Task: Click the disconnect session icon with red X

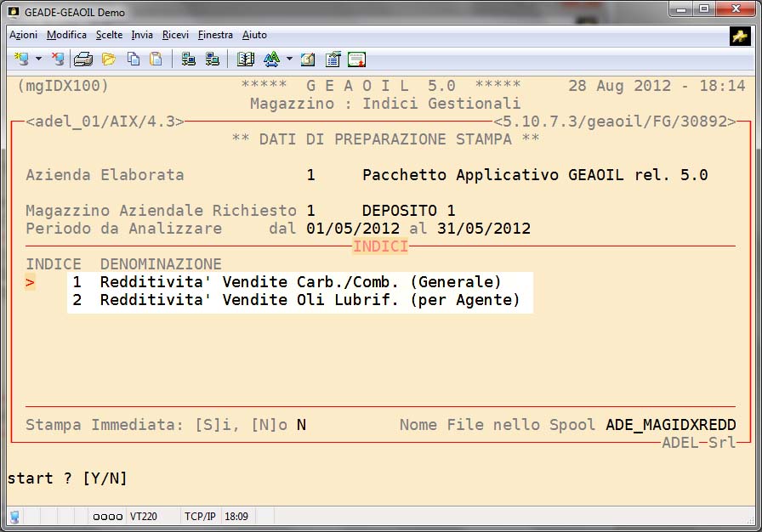Action: (57, 59)
